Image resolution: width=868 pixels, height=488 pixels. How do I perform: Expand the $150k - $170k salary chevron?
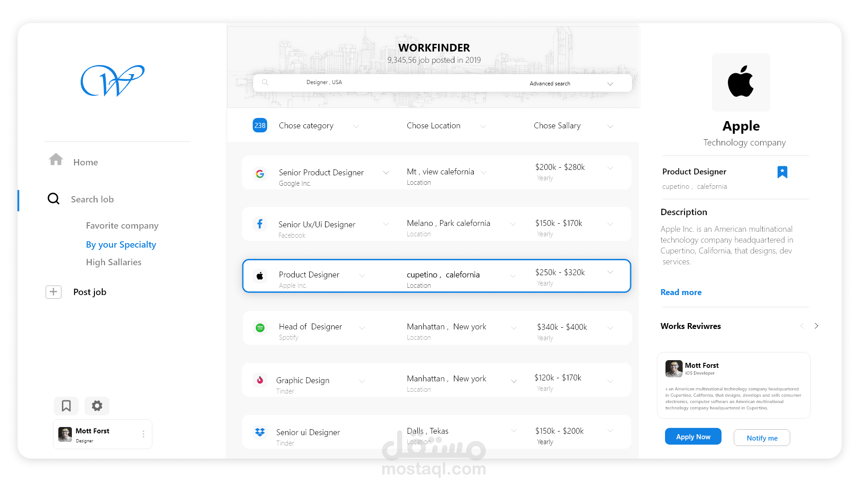(x=610, y=224)
